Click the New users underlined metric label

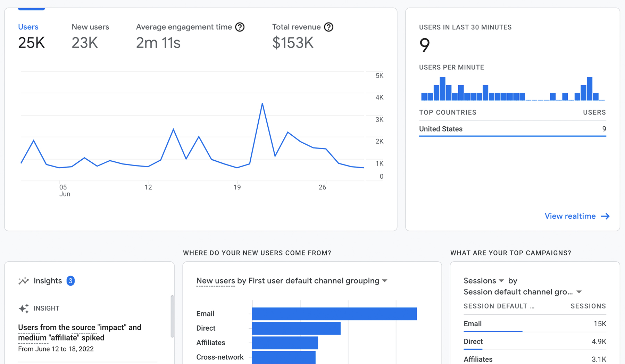[216, 281]
